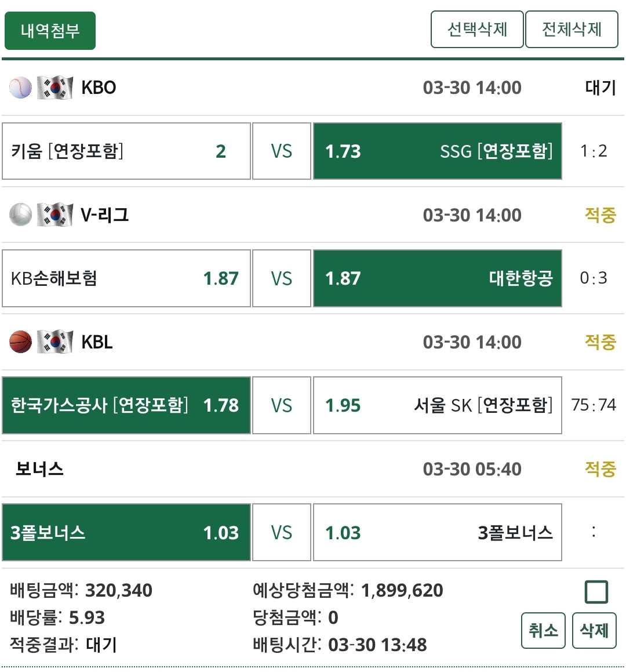This screenshot has height=672, width=626.
Task: Click the Korean flag next to KBO
Action: click(55, 88)
